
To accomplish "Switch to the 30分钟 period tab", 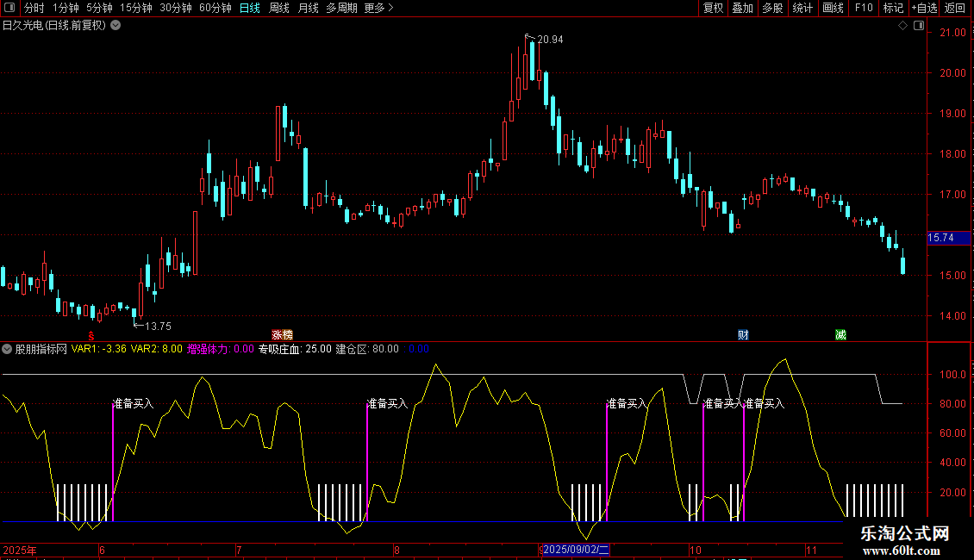I will coord(175,8).
